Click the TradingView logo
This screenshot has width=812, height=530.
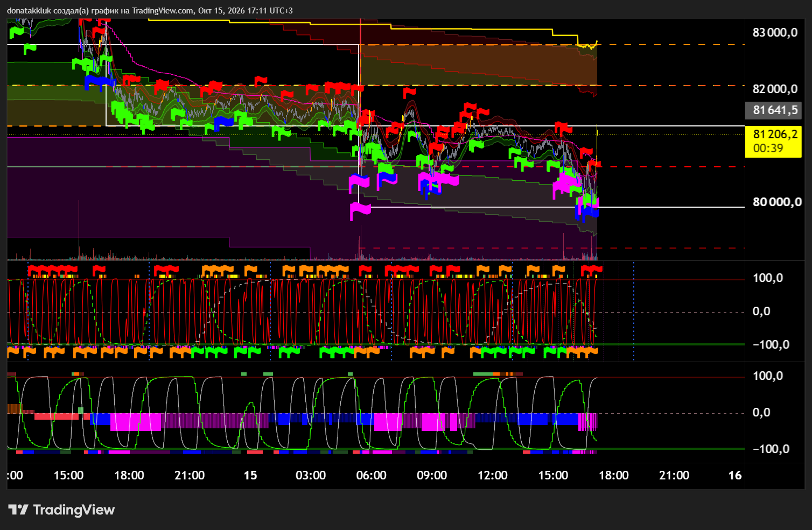click(61, 510)
